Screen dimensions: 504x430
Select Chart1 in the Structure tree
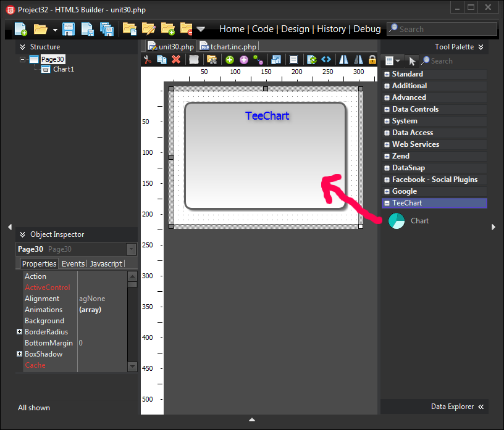[64, 69]
